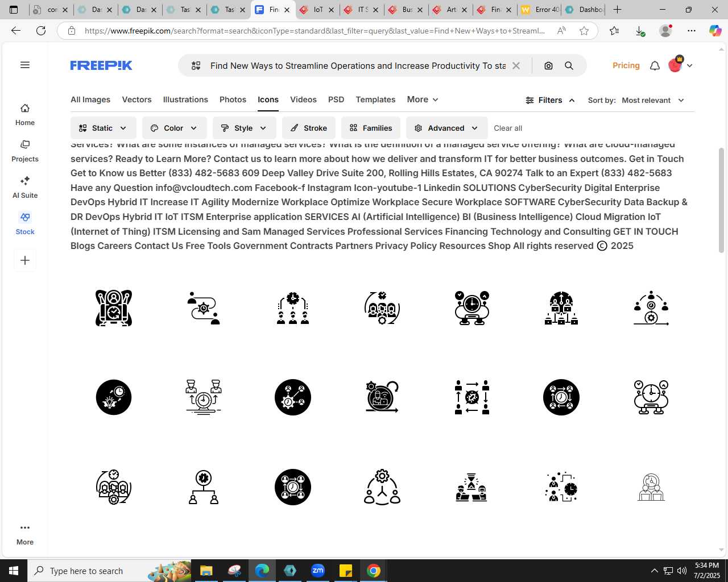The image size is (728, 582).
Task: Open Chrome from taskbar
Action: click(374, 571)
